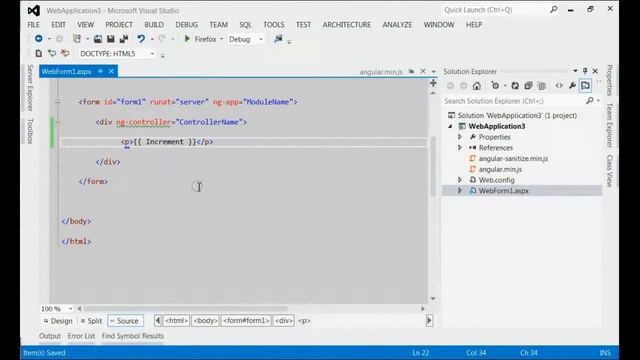Click the Solution Explorer search magnifier icon

(589, 100)
